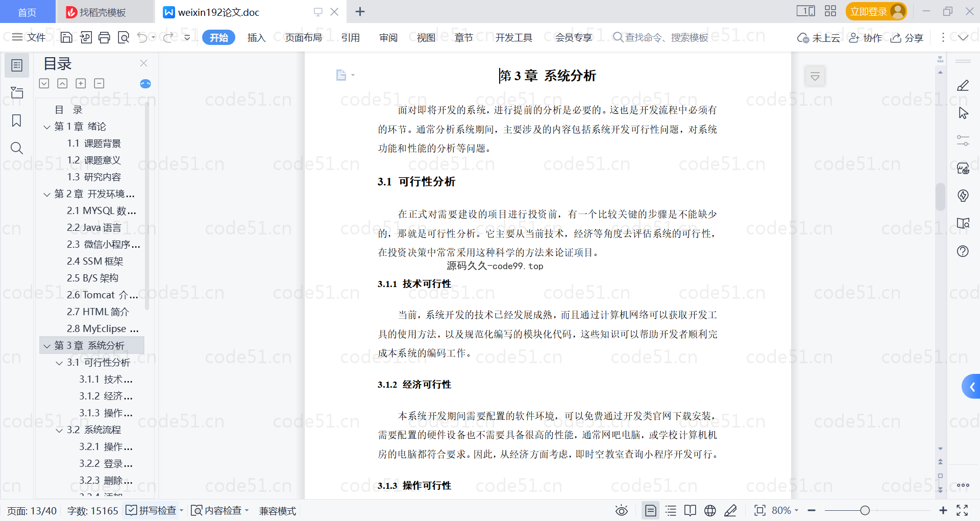Image resolution: width=980 pixels, height=521 pixels.
Task: Click the Undo arrow
Action: coord(142,37)
